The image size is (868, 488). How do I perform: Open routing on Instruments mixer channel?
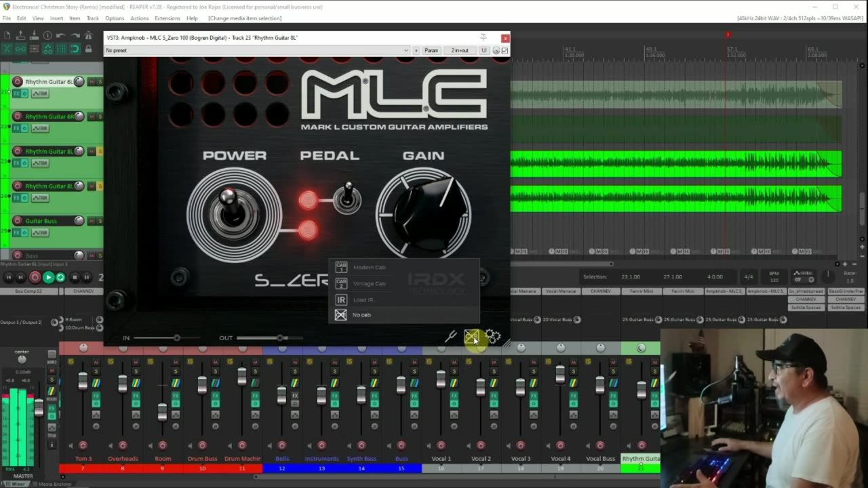click(335, 384)
